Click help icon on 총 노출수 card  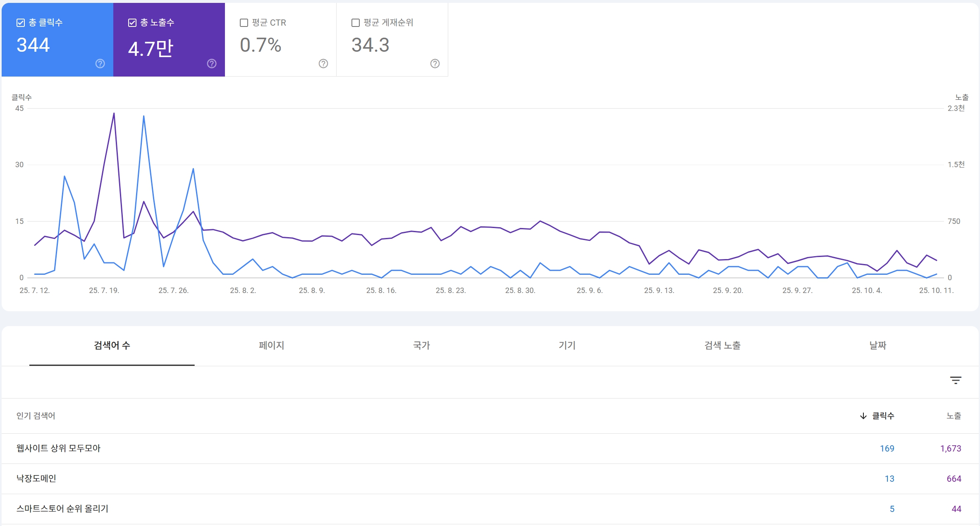212,63
